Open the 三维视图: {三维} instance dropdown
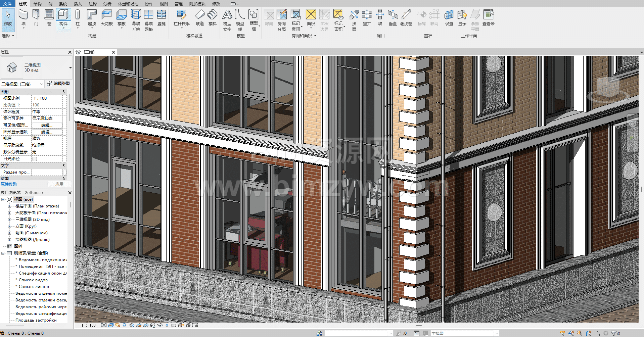 coord(22,84)
